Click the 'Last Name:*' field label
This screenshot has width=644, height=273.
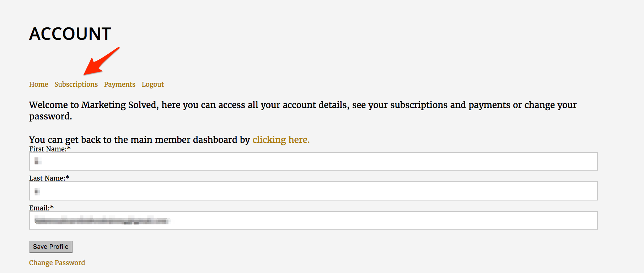(49, 178)
